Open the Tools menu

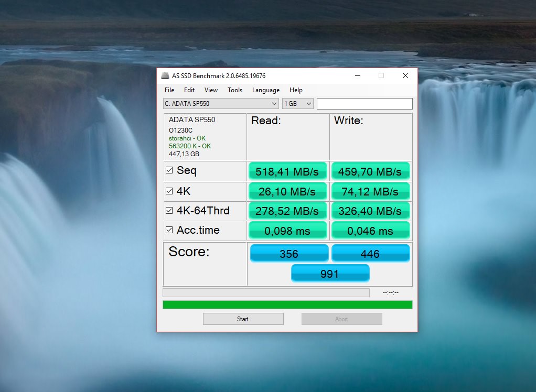coord(235,90)
